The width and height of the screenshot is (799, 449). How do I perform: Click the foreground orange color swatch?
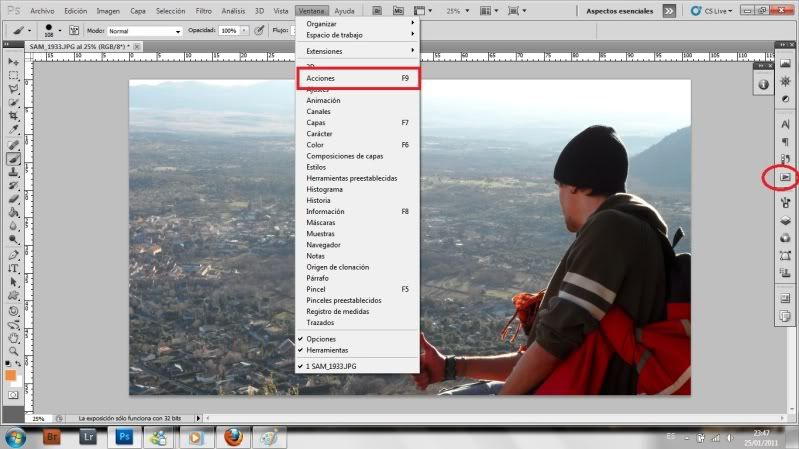pyautogui.click(x=11, y=376)
